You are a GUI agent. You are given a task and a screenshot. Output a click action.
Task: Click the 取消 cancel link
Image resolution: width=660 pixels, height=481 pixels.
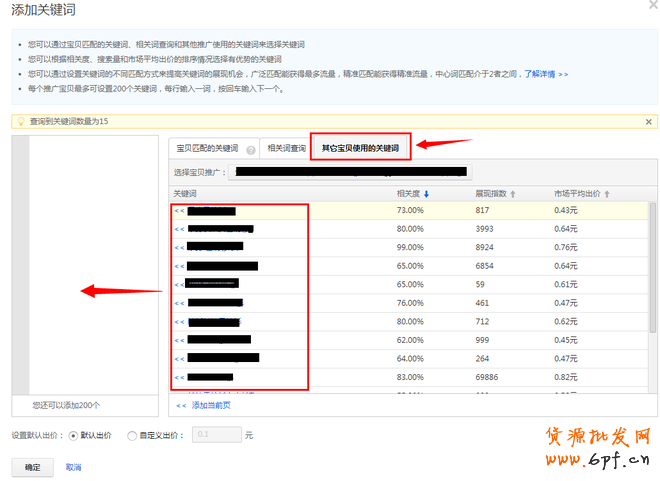(x=73, y=467)
